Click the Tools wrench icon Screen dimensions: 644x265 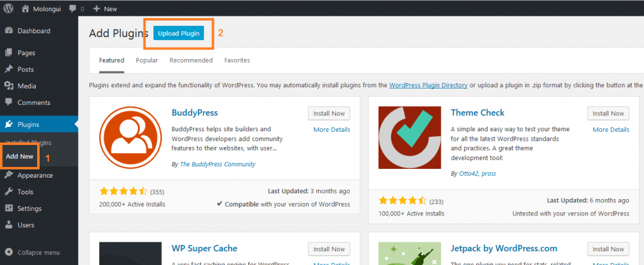pyautogui.click(x=9, y=192)
